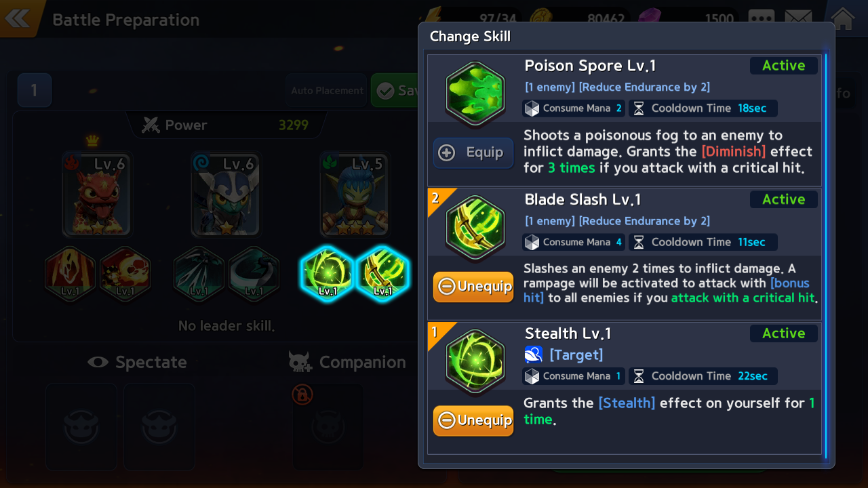Image resolution: width=868 pixels, height=488 pixels.
Task: Click the skill list blue scrollbar
Action: click(826, 256)
